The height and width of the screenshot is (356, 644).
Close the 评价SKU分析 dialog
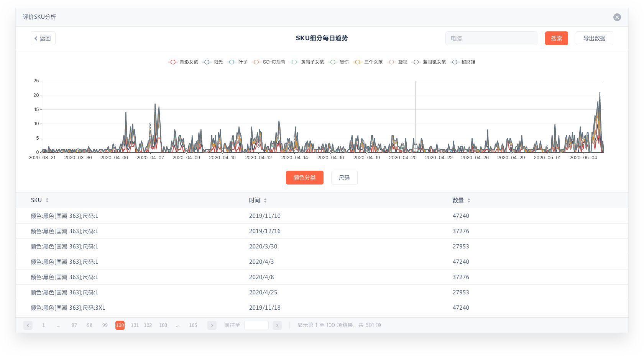point(617,17)
